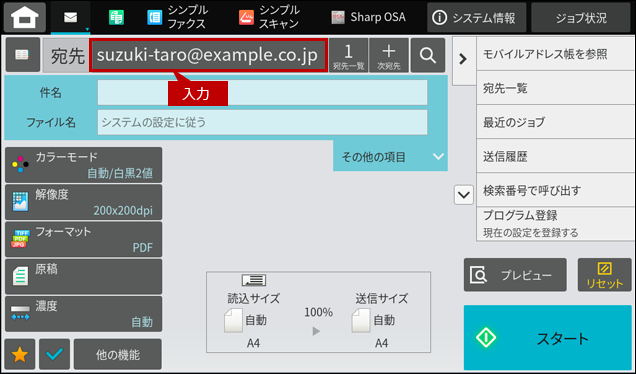Add 次宛先 with the plus button

click(x=389, y=55)
